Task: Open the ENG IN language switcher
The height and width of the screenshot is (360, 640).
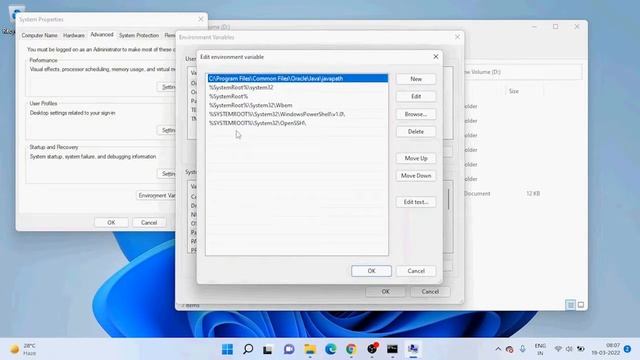Action: coord(540,349)
